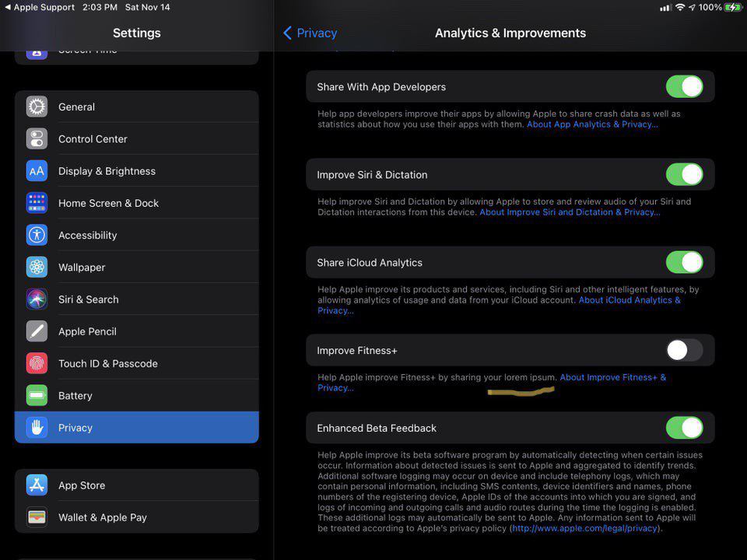Open Control Center settings
The image size is (747, 560).
coord(137,139)
